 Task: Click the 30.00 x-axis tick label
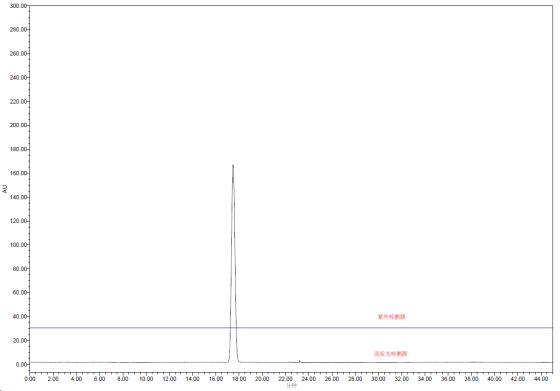click(x=378, y=379)
